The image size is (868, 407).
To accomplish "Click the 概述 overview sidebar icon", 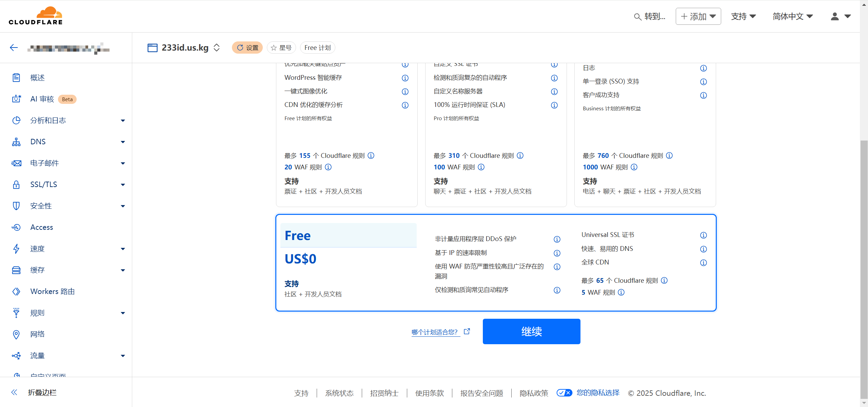I will [16, 78].
